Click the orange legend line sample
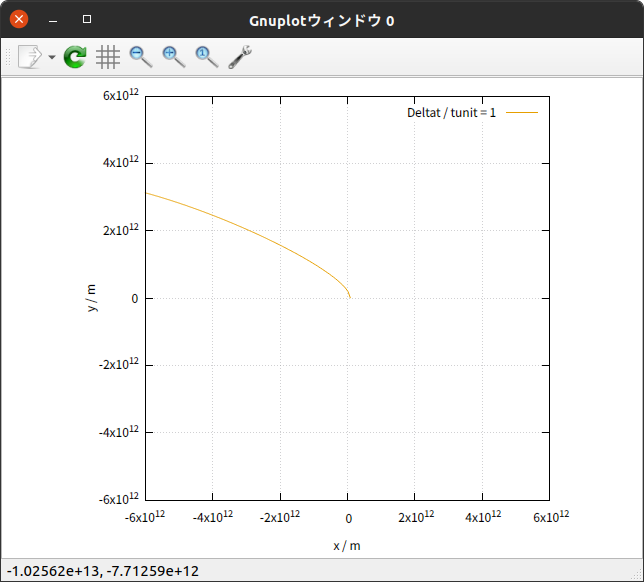This screenshot has width=644, height=582. point(522,112)
